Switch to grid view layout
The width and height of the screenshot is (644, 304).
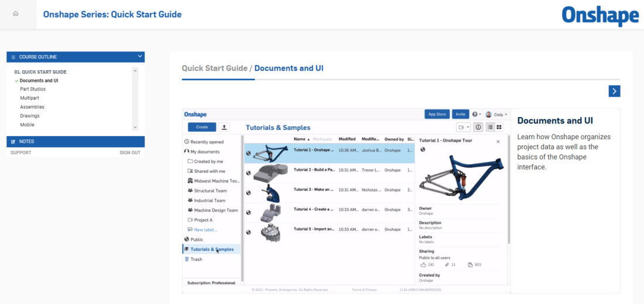click(499, 127)
